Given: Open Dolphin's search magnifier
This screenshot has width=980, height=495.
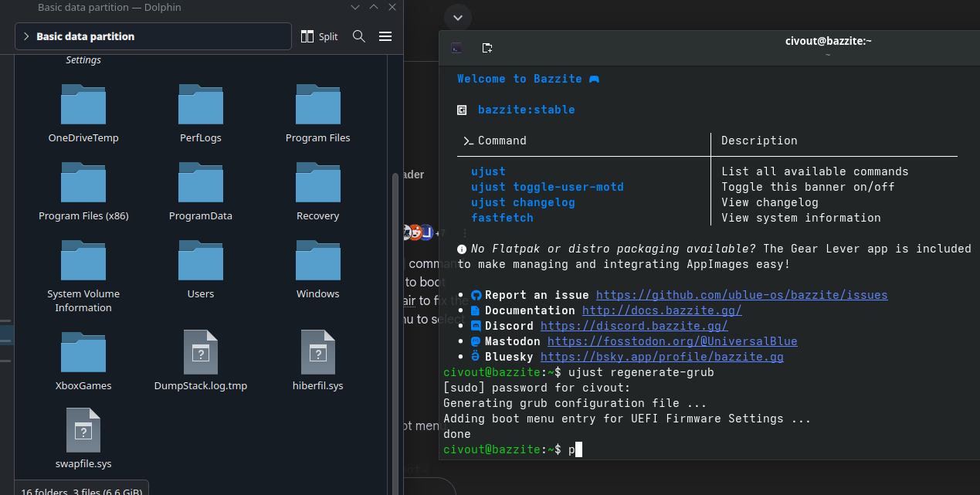Looking at the screenshot, I should [358, 36].
